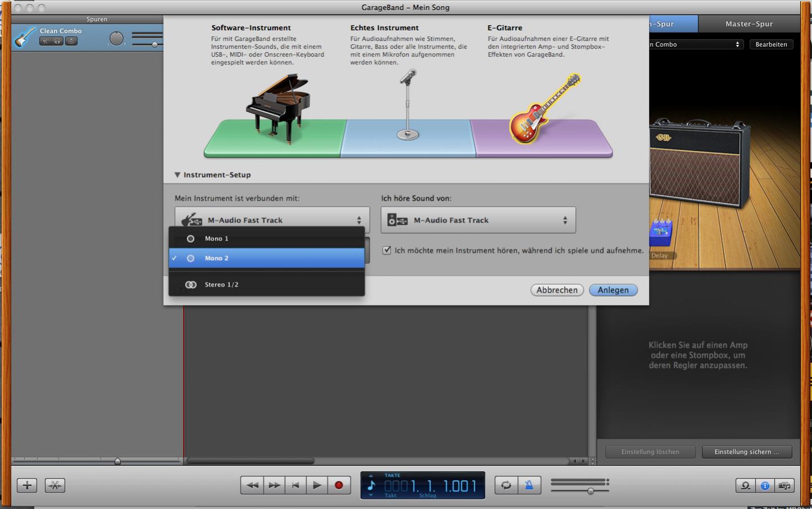The height and width of the screenshot is (509, 812).
Task: Open the Combo preset dropdown
Action: coord(696,44)
